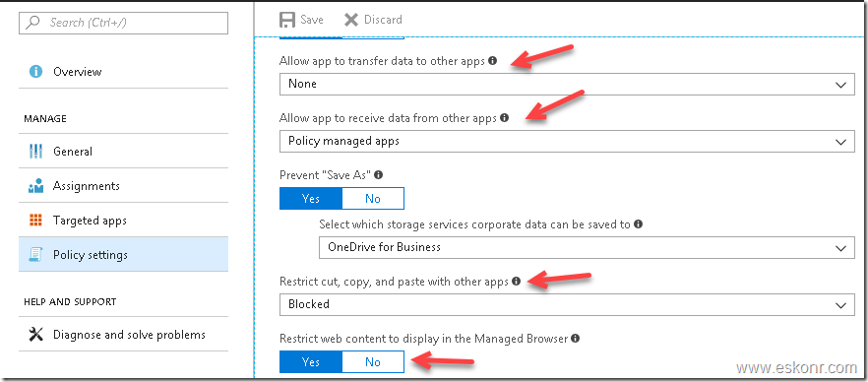The height and width of the screenshot is (382, 868).
Task: Select Policy settings menu item
Action: click(123, 255)
